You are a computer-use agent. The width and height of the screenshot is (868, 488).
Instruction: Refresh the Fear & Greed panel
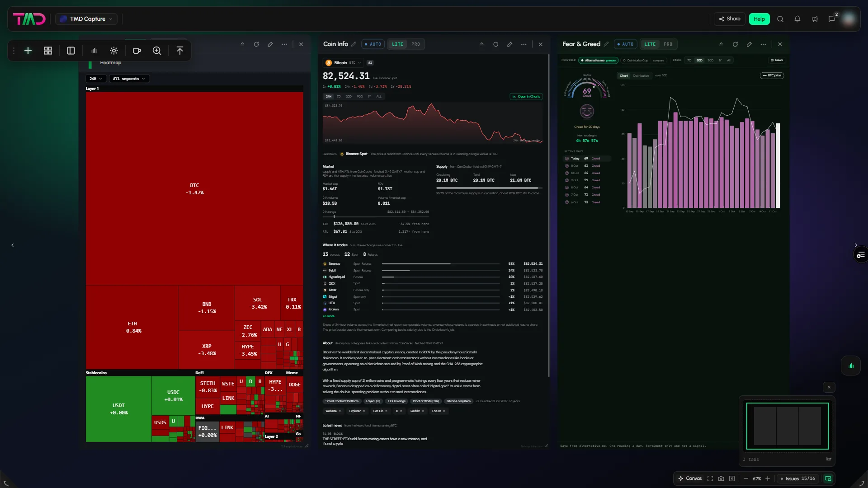pyautogui.click(x=736, y=44)
